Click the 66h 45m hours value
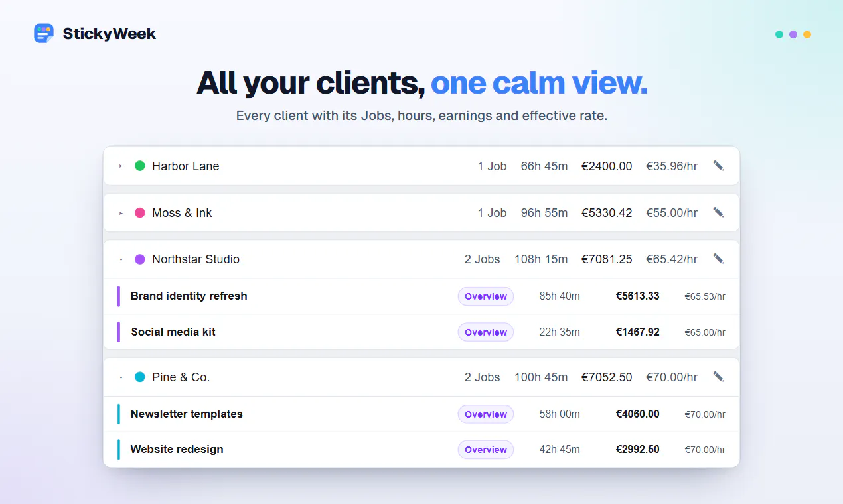Viewport: 843px width, 504px height. pyautogui.click(x=544, y=166)
